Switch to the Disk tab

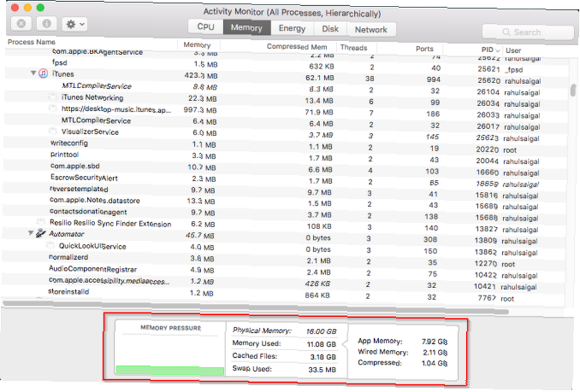click(x=330, y=28)
